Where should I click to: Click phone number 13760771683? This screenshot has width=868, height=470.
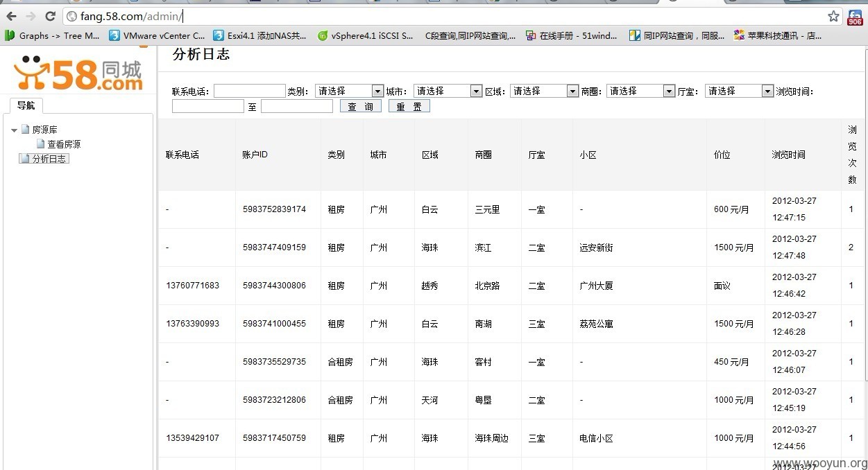pos(193,286)
